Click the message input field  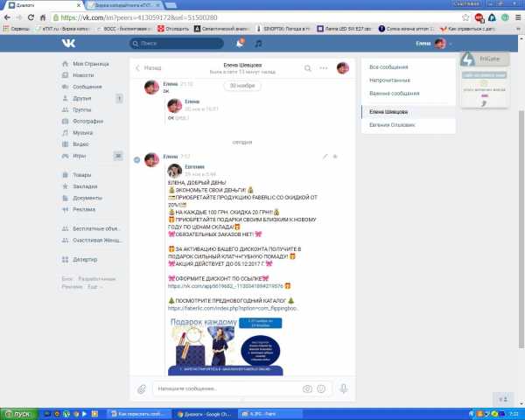[x=227, y=388]
